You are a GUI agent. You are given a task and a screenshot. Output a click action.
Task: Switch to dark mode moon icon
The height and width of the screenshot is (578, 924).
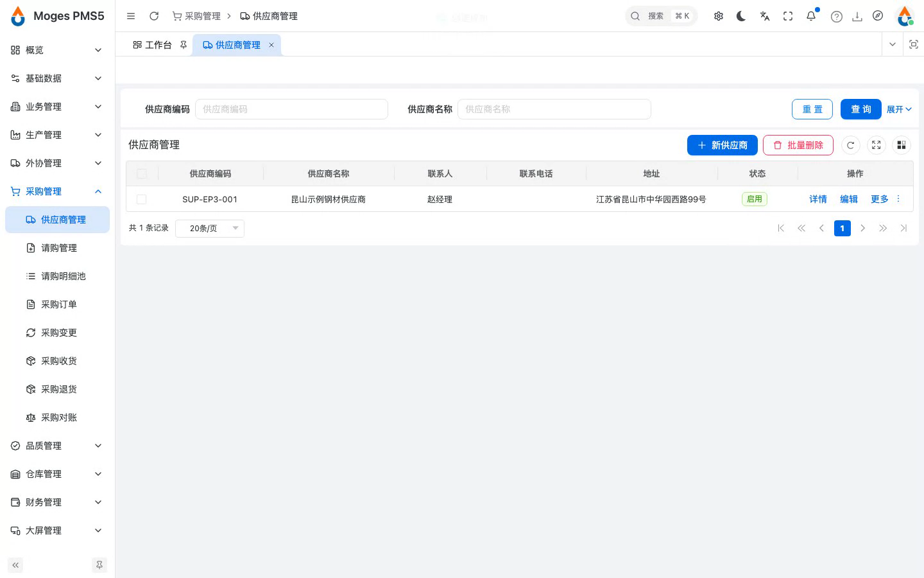[x=741, y=16]
